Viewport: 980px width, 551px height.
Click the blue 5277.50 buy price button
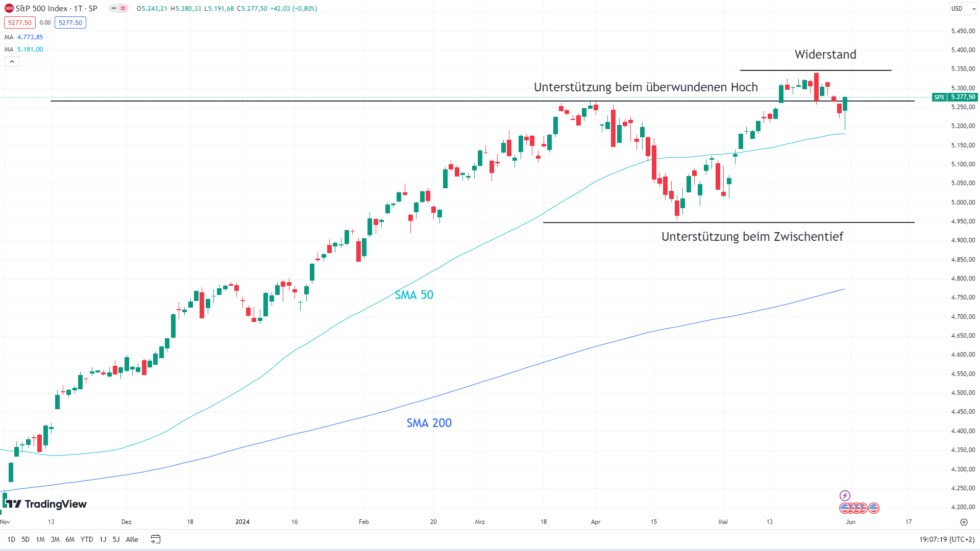(70, 22)
